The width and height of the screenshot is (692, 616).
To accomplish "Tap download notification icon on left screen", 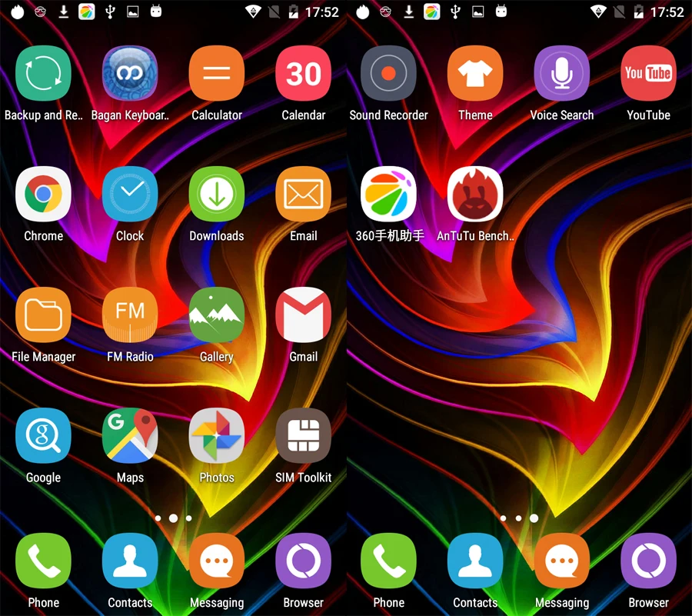I will (64, 12).
